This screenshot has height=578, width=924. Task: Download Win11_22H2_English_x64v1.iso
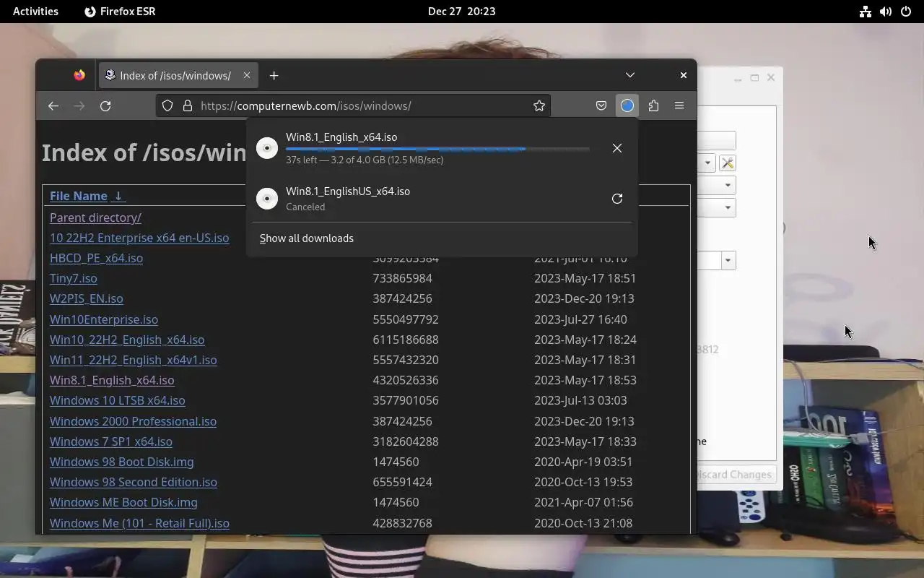pyautogui.click(x=134, y=360)
